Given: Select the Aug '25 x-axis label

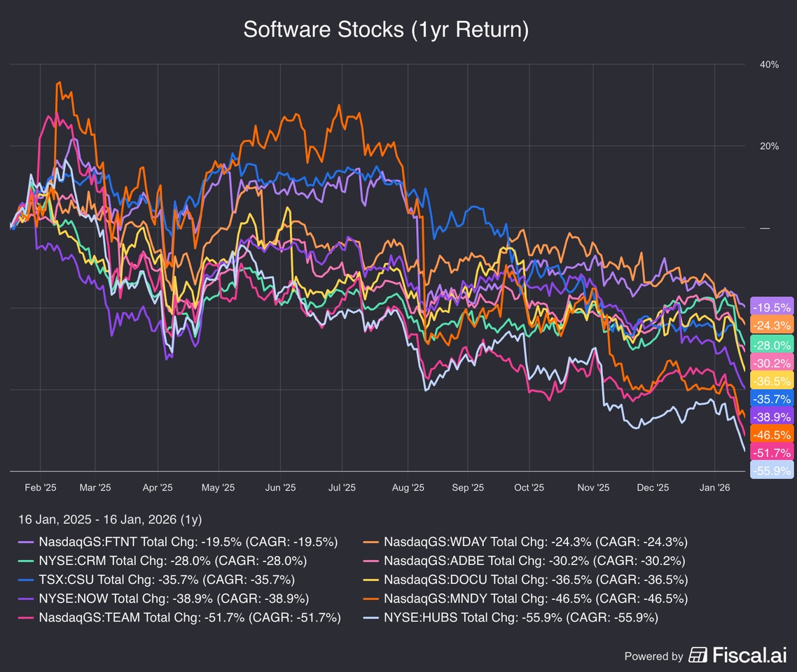Looking at the screenshot, I should [x=408, y=488].
